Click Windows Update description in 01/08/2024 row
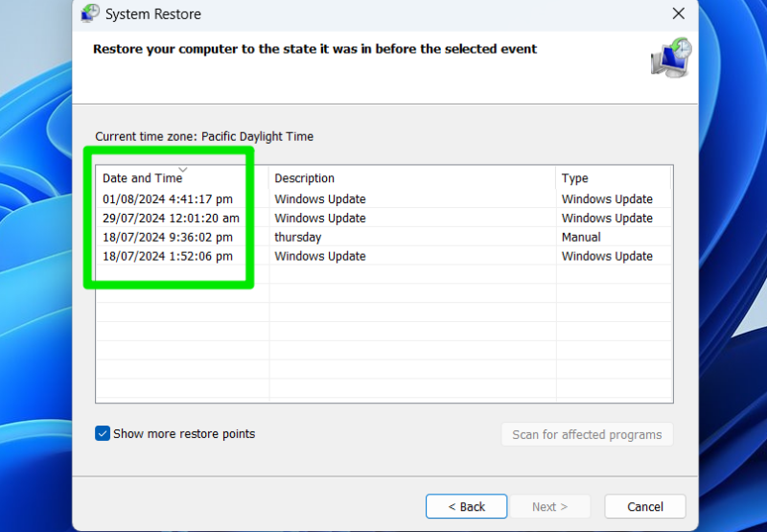This screenshot has width=767, height=532. click(x=320, y=199)
